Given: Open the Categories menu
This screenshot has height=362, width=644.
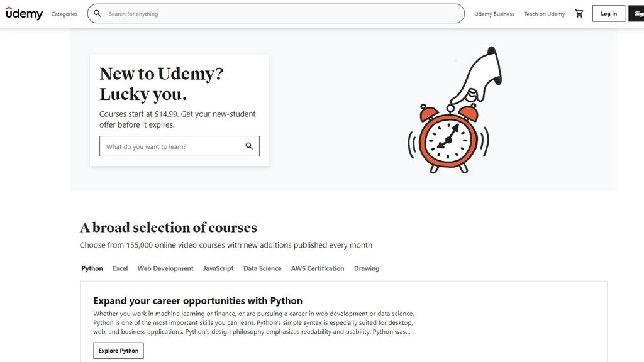Looking at the screenshot, I should click(64, 13).
